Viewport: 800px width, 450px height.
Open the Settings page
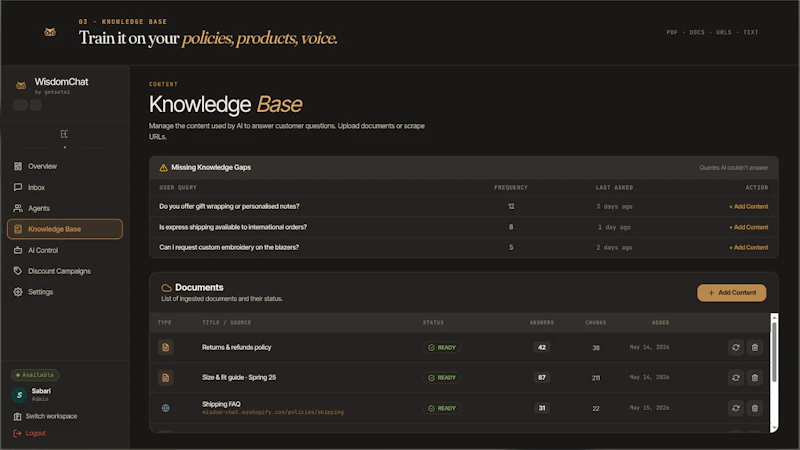click(65, 292)
